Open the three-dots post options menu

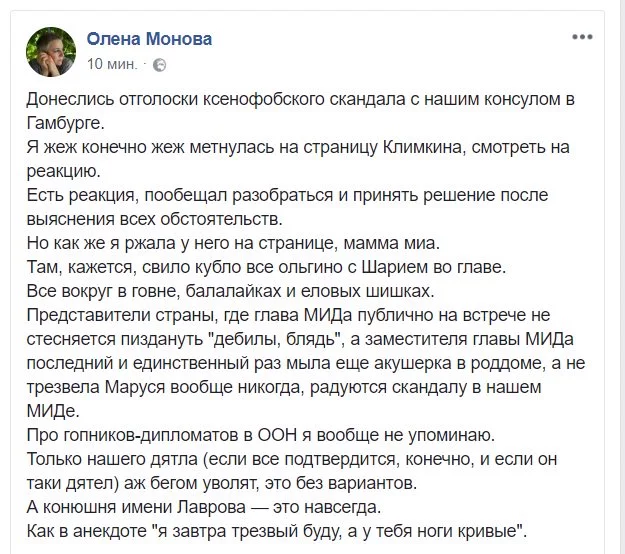582,37
